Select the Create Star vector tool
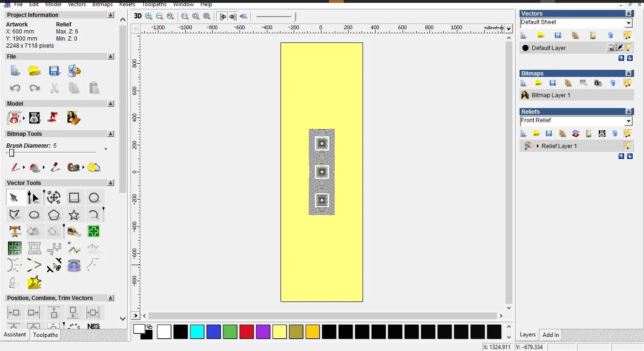This screenshot has width=644, height=351. click(74, 215)
